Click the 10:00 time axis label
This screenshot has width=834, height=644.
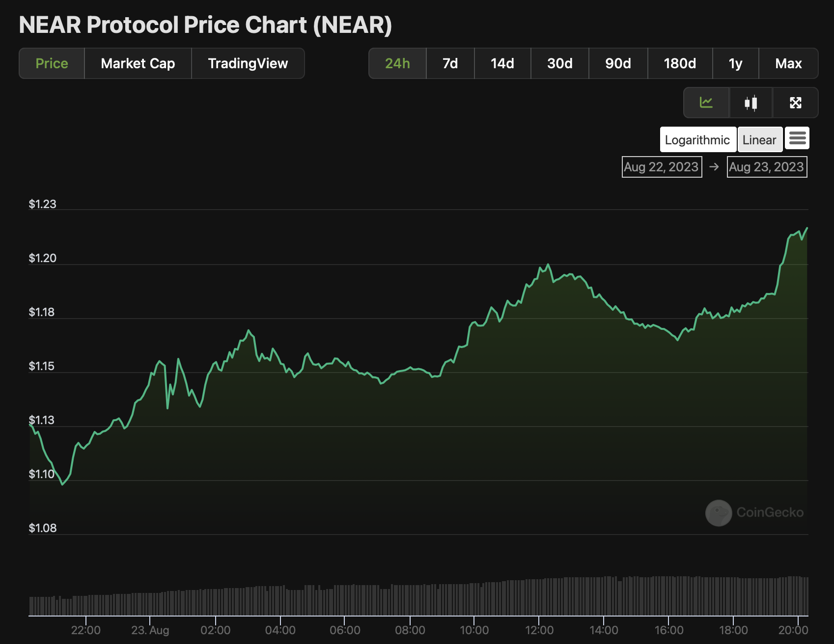pyautogui.click(x=474, y=630)
